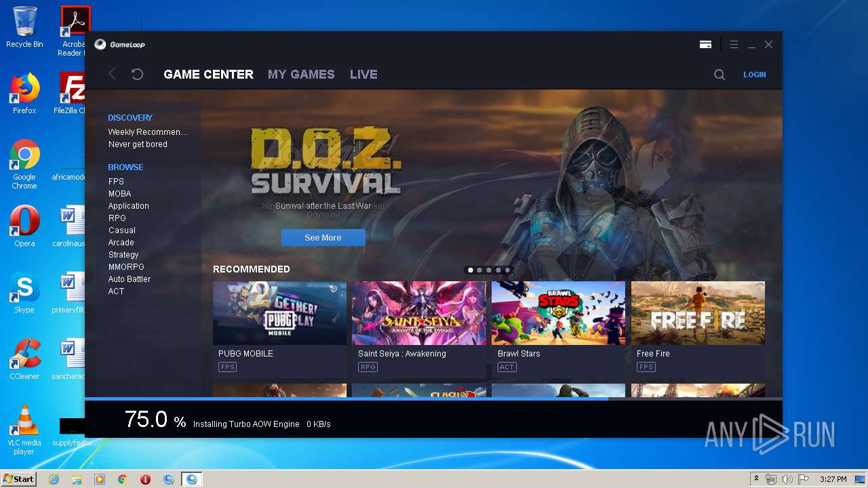868x488 pixels.
Task: Click the PUBG MOBILE title text
Action: (245, 354)
